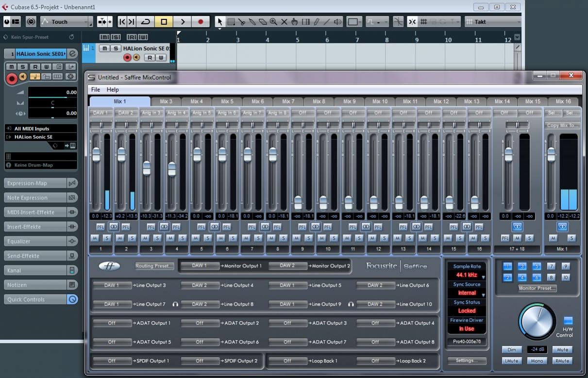This screenshot has height=378, width=588.
Task: Enable PFL on mixer channel 3
Action: pyautogui.click(x=151, y=227)
